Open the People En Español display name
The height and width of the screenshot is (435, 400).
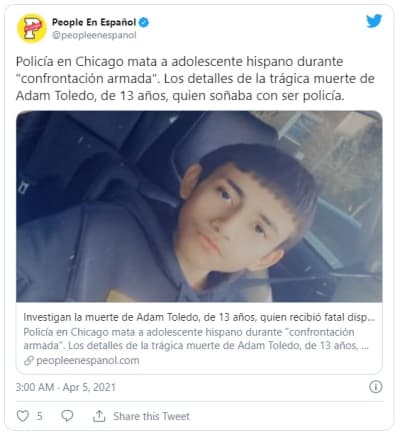point(94,22)
